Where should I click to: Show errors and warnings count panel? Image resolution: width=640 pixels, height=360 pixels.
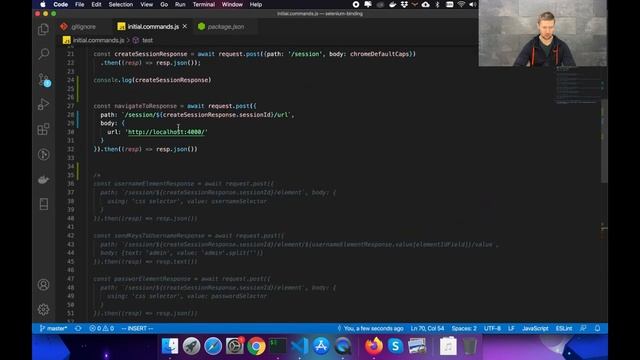coord(101,328)
